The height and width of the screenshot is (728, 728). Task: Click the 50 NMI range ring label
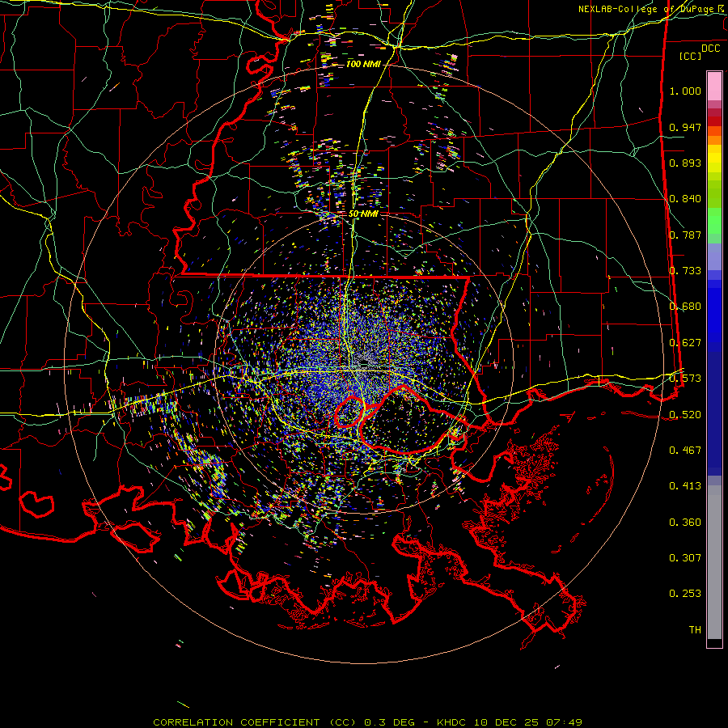pyautogui.click(x=363, y=214)
